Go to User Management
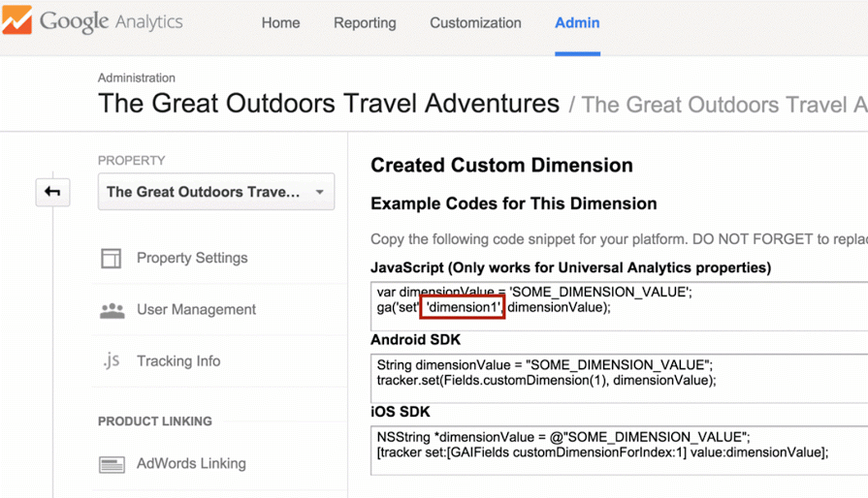 (197, 309)
